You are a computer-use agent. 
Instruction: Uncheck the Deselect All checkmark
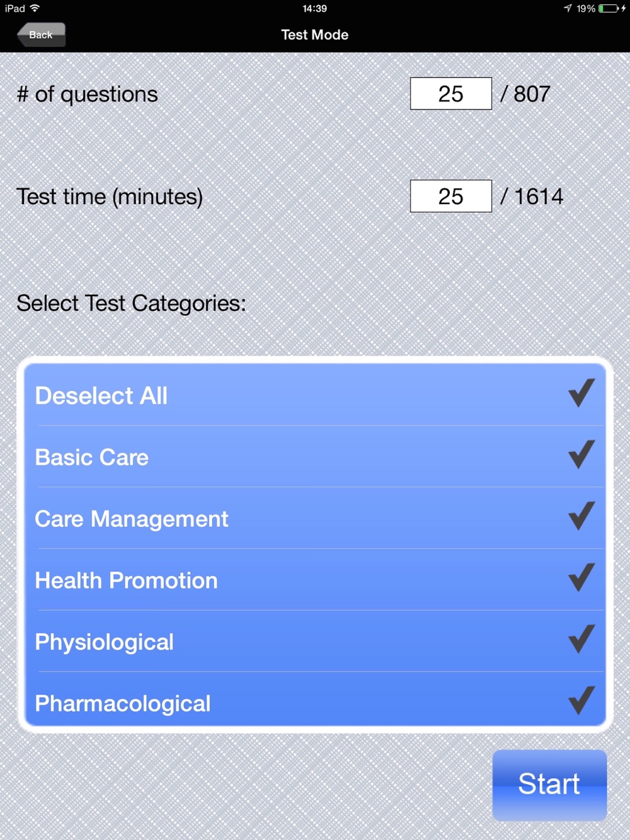pyautogui.click(x=581, y=394)
